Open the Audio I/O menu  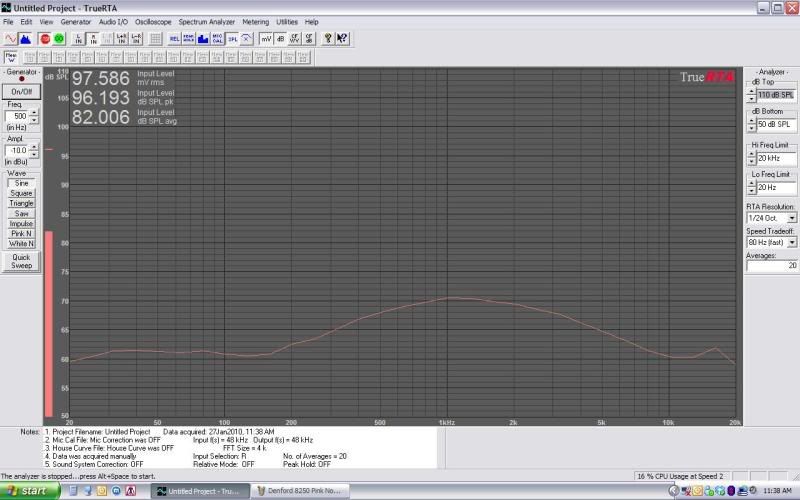(113, 22)
